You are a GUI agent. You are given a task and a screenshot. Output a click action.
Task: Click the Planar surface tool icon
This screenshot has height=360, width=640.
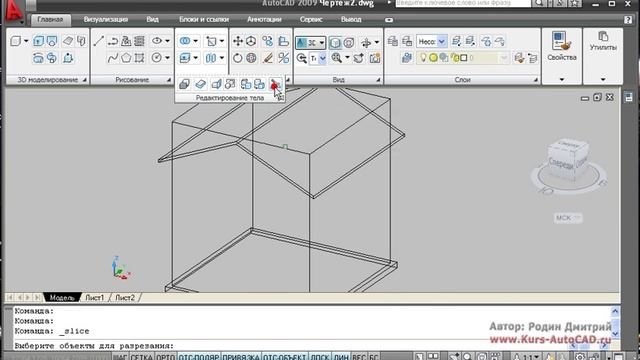click(68, 41)
